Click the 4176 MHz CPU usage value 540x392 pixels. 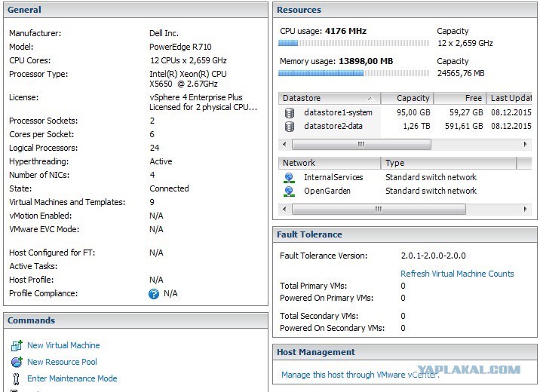345,31
